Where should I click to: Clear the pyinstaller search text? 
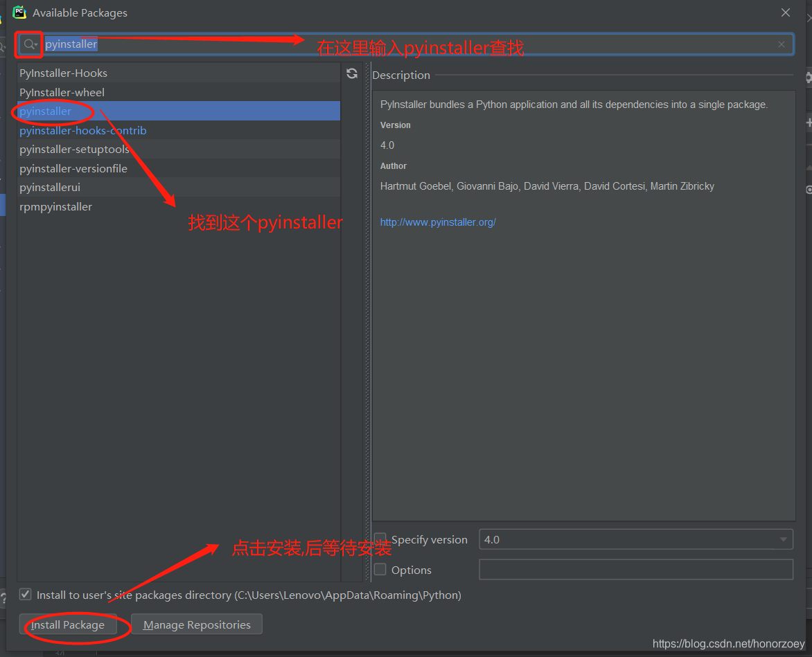click(781, 44)
